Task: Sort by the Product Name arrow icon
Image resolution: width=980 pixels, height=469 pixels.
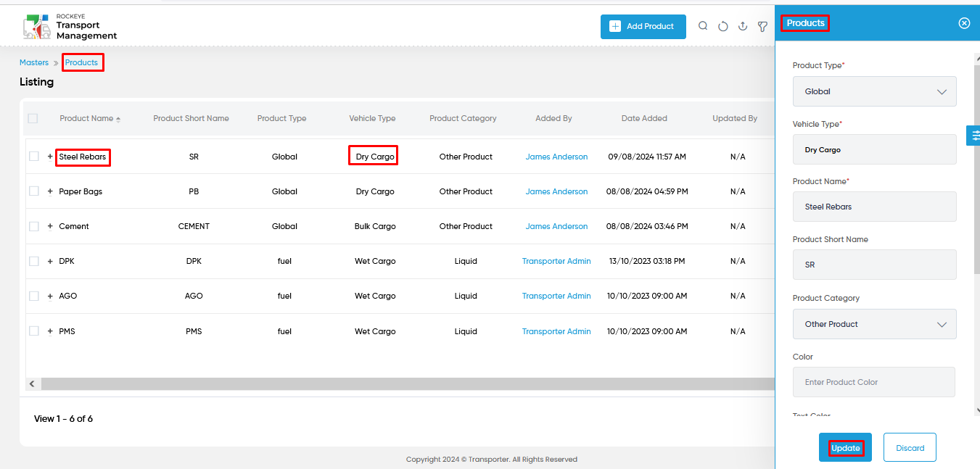Action: [x=118, y=119]
